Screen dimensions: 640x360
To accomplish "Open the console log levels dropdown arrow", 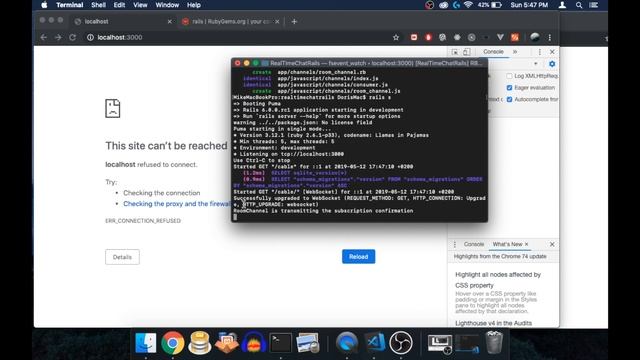I will tap(536, 64).
